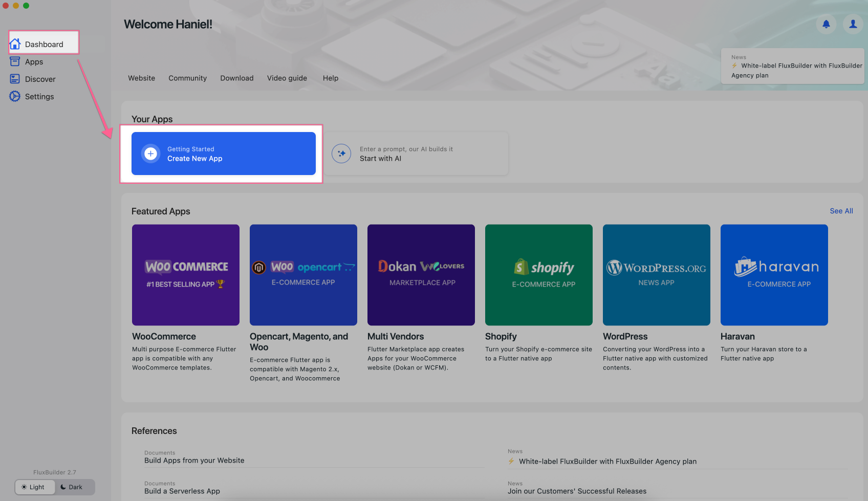Click the plus icon on Create New App
868x501 pixels.
(150, 154)
